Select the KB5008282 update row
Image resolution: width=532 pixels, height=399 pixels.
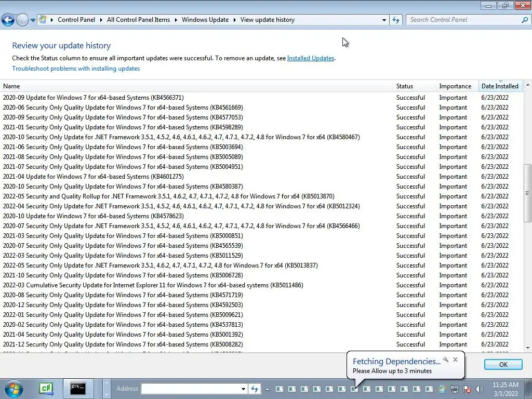261,344
